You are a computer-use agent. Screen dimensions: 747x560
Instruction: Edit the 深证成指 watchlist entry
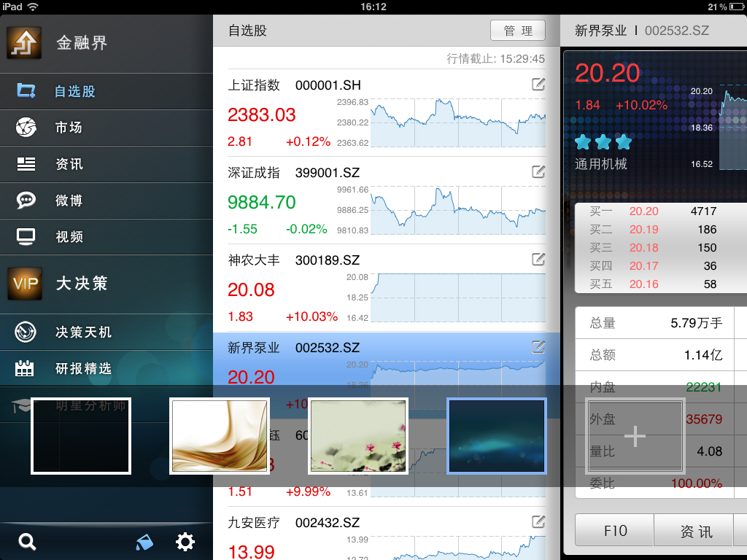(538, 171)
